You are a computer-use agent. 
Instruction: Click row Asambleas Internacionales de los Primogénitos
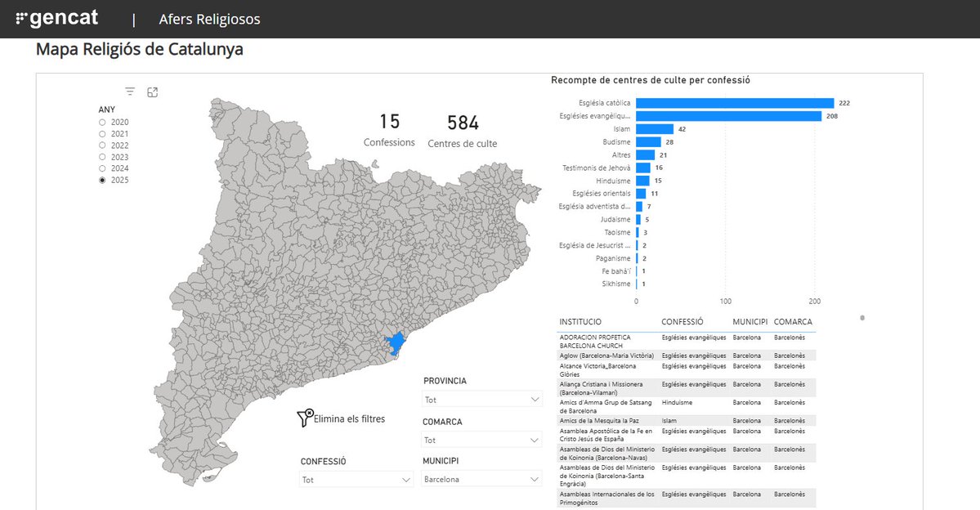[687, 498]
